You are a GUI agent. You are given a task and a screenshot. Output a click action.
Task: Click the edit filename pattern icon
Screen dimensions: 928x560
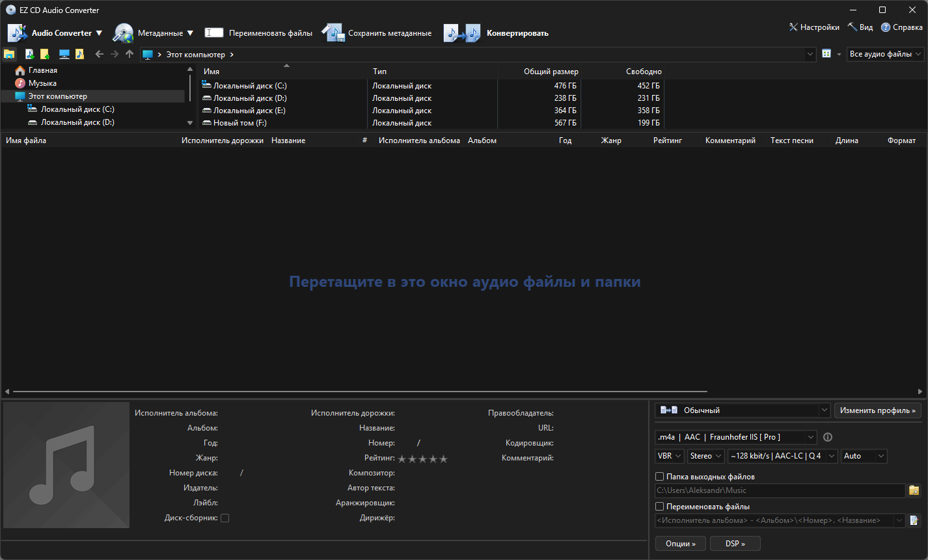[914, 520]
